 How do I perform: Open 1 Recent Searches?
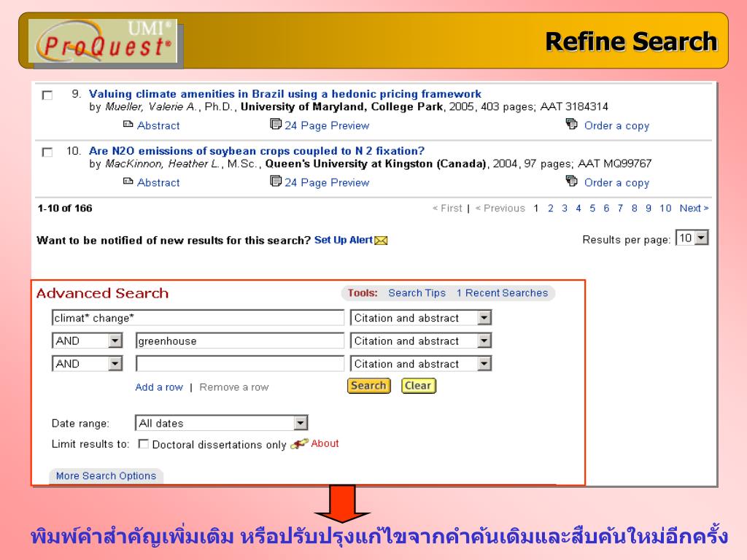point(502,293)
